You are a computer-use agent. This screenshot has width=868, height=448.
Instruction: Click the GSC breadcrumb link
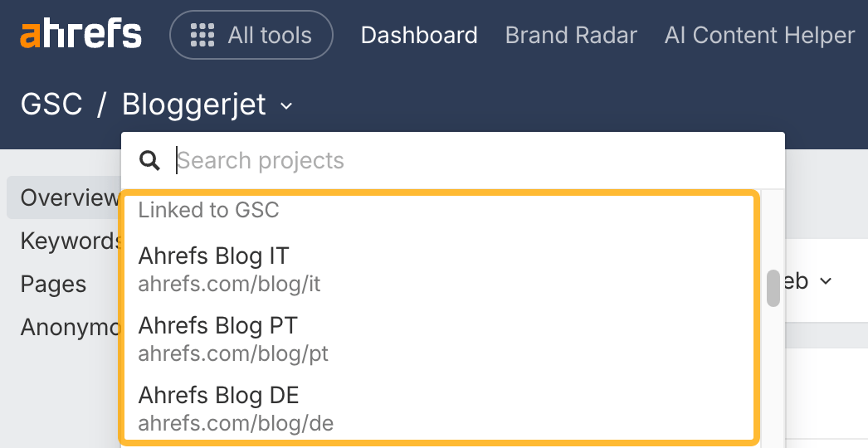click(x=51, y=105)
